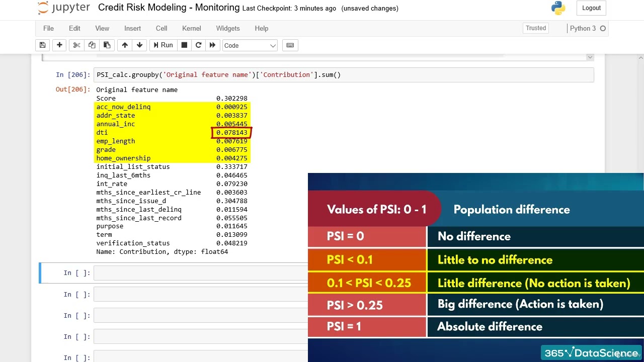Image resolution: width=644 pixels, height=362 pixels.
Task: Move selected cell up arrow
Action: pos(125,45)
